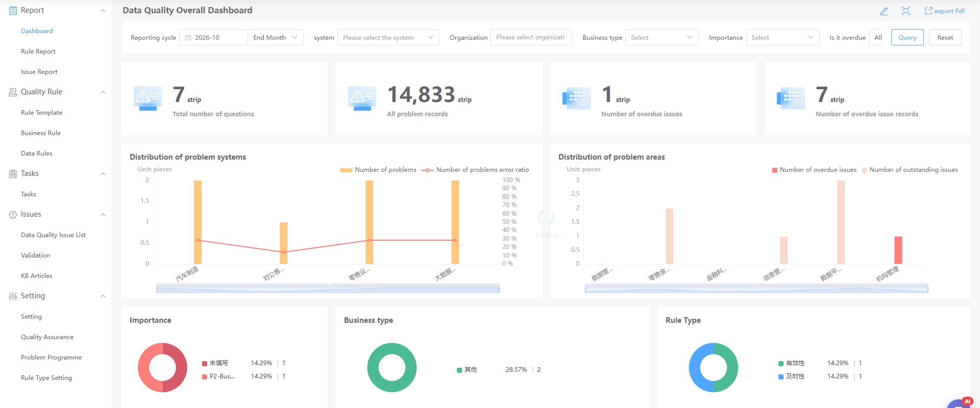Click the Total number of questions card icon

148,98
